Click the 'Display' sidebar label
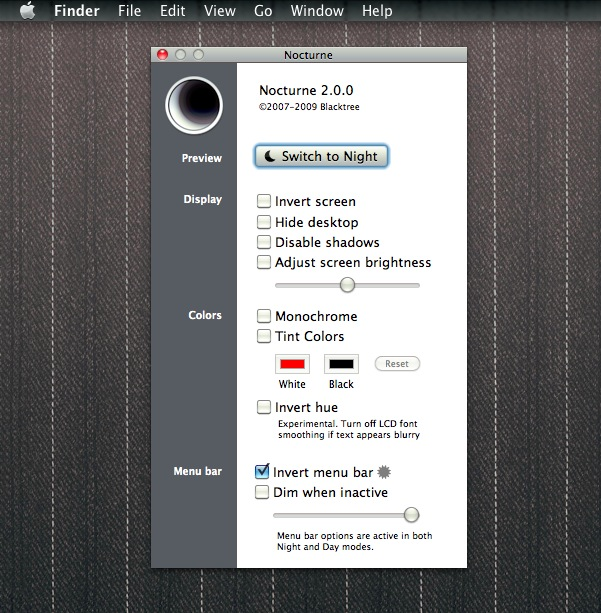The height and width of the screenshot is (613, 601). [x=203, y=199]
